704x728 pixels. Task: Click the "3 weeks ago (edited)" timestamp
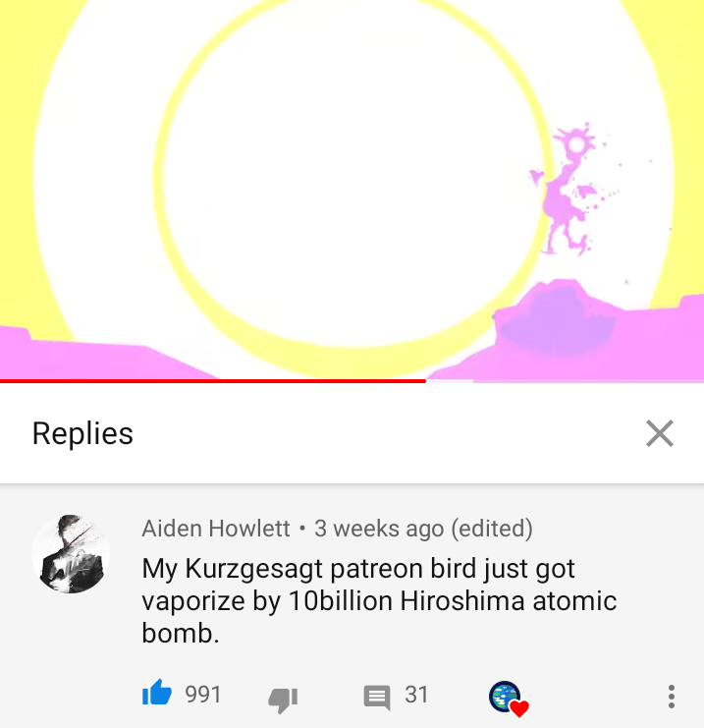tap(423, 529)
